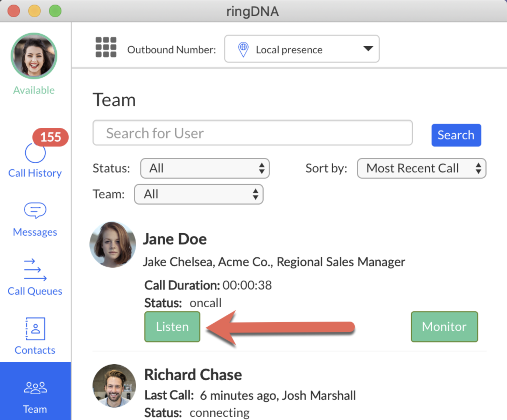The height and width of the screenshot is (420, 507).
Task: Click the user profile avatar photo
Action: (x=34, y=56)
